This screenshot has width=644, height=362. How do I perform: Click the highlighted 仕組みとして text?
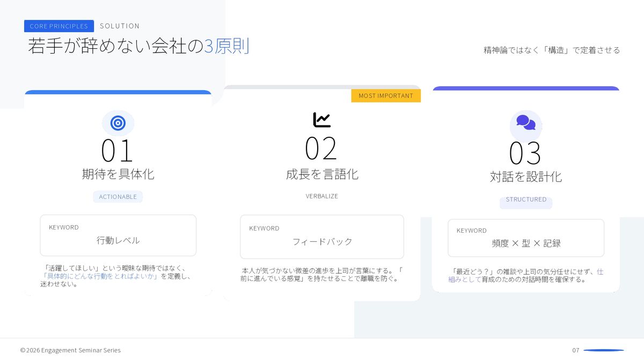[465, 279]
